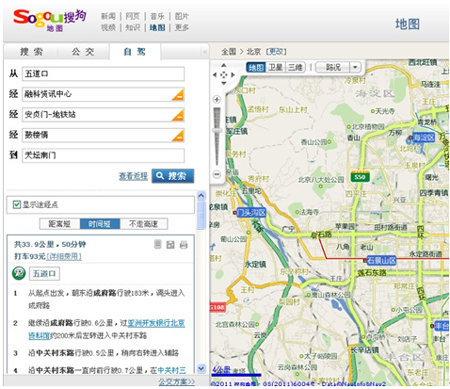Click the results list scrollbar thumb
Screen dimensions: 450x389
201,215
